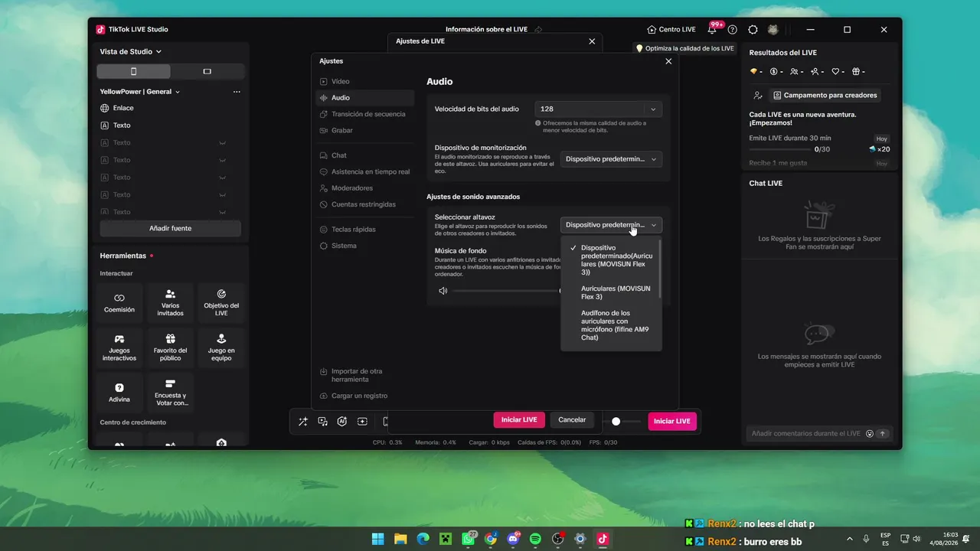Open the Audio settings tab

point(364,98)
